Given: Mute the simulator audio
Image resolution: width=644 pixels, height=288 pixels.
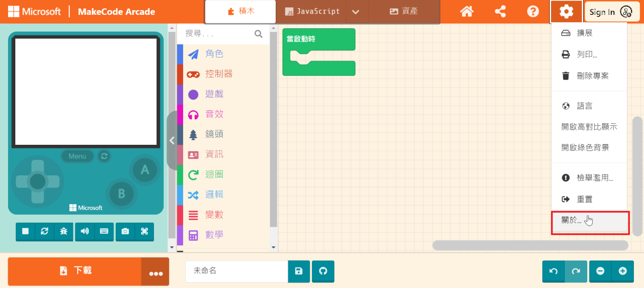Looking at the screenshot, I should pos(85,231).
